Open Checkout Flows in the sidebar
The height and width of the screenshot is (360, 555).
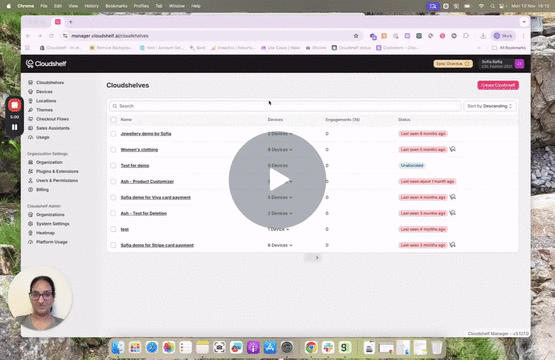click(x=52, y=119)
